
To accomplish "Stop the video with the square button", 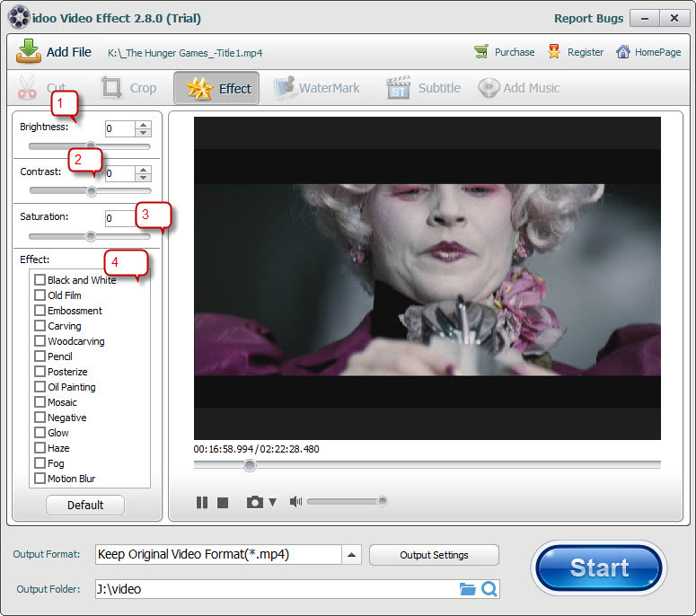I will pos(224,503).
